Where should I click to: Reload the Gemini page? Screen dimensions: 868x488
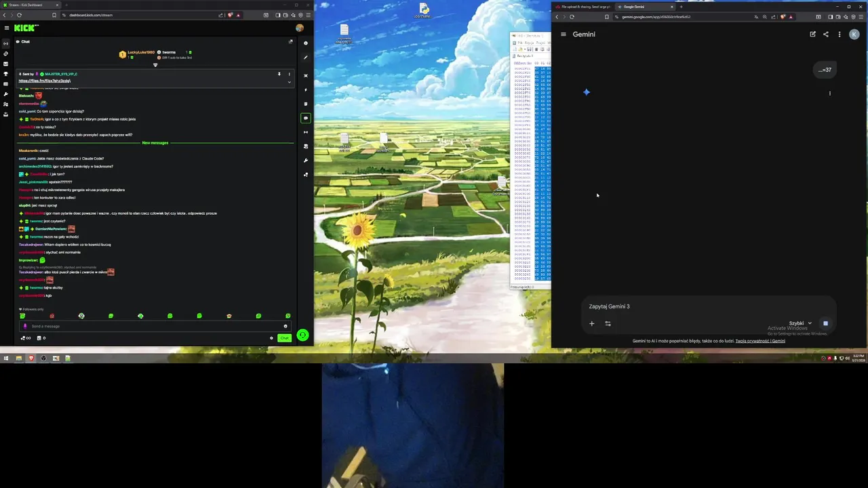point(572,17)
